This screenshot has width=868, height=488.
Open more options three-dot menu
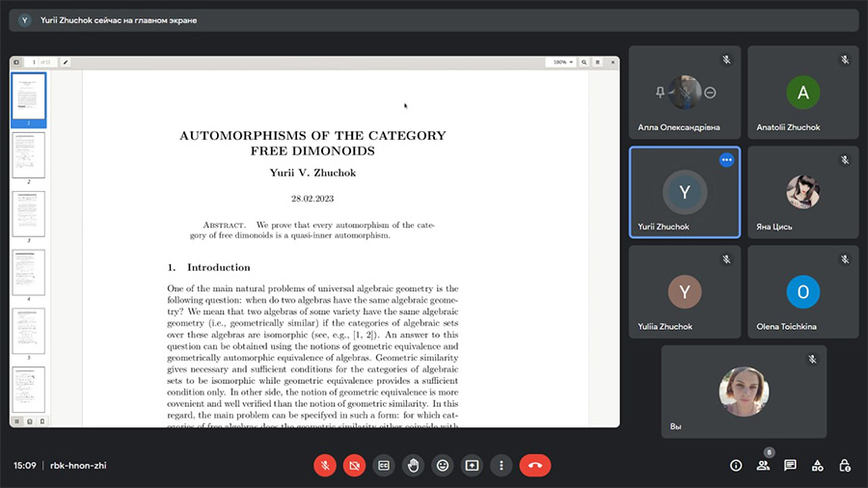(x=501, y=465)
